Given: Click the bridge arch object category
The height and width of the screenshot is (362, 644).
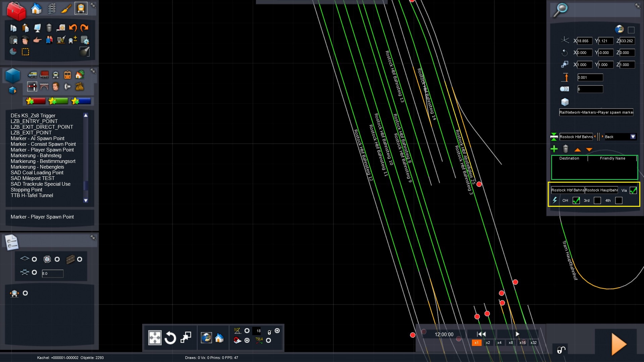Looking at the screenshot, I should tap(44, 87).
